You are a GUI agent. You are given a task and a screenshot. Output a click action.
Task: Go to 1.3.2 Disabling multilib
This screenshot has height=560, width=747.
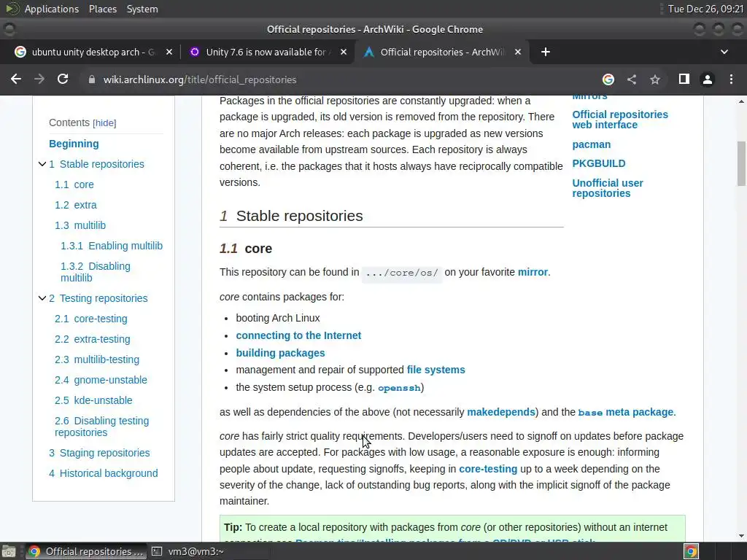click(96, 272)
